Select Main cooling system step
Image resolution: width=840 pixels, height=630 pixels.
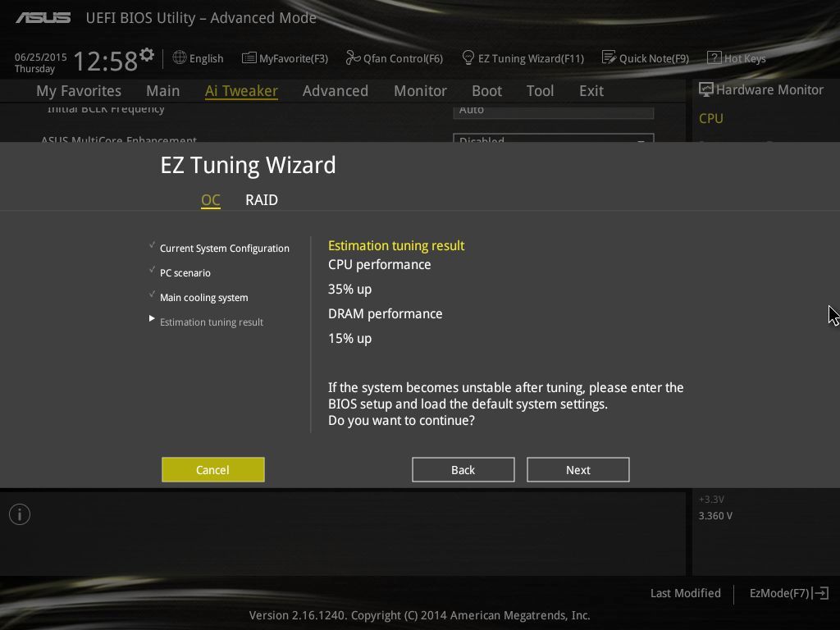coord(203,297)
